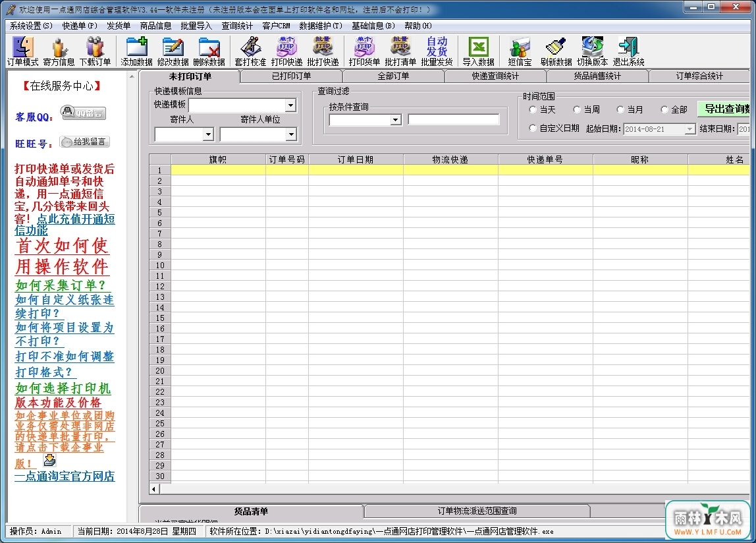Image resolution: width=756 pixels, height=543 pixels.
Task: Open the 查询统计 menu
Action: [x=237, y=26]
